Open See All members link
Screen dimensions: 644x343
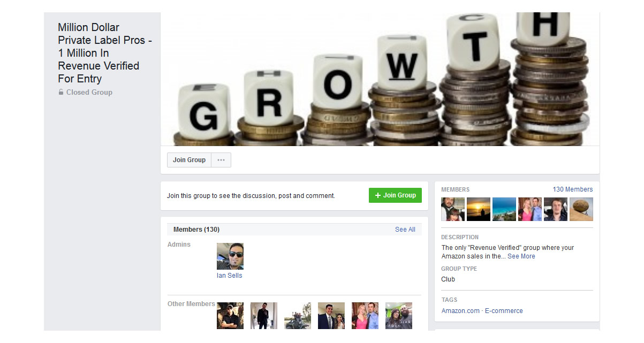(405, 230)
